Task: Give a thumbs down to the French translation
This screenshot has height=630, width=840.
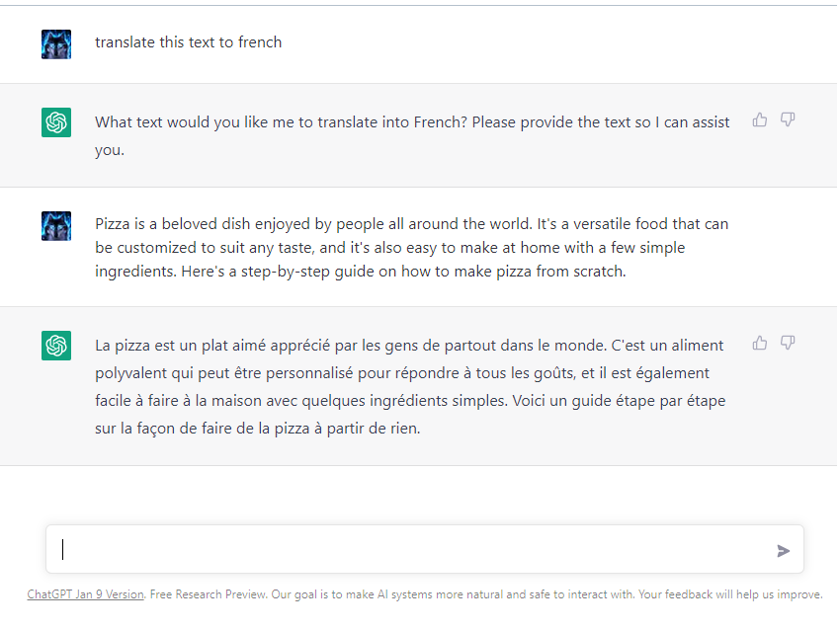Action: pos(788,341)
